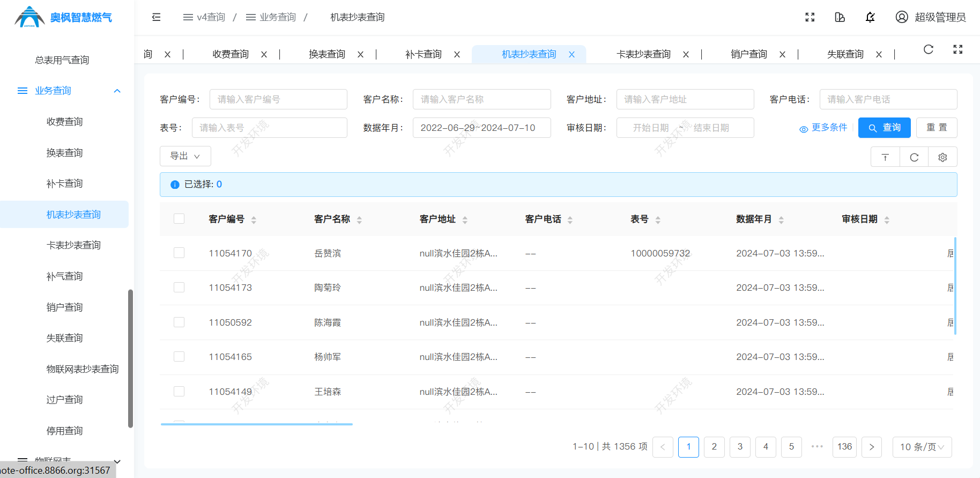Open 补气查询 in sidebar
The width and height of the screenshot is (980, 478).
pos(65,276)
